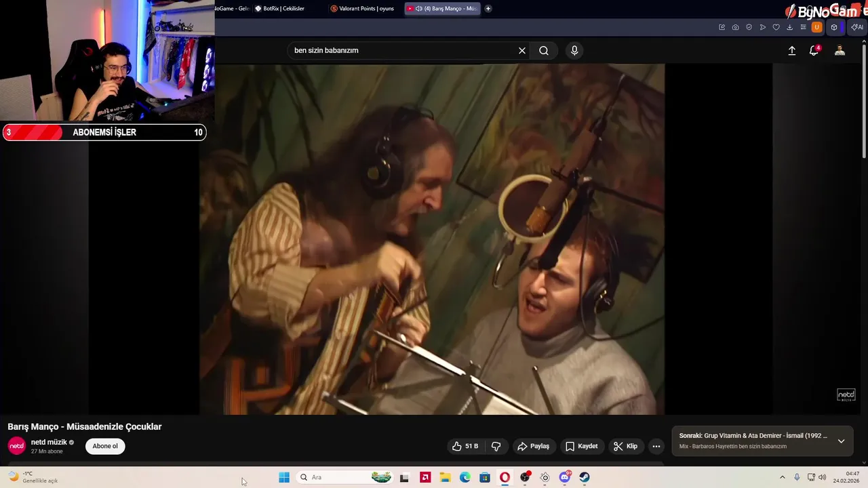Open browser downloads icon
Screen dimensions: 868x488
click(789, 27)
